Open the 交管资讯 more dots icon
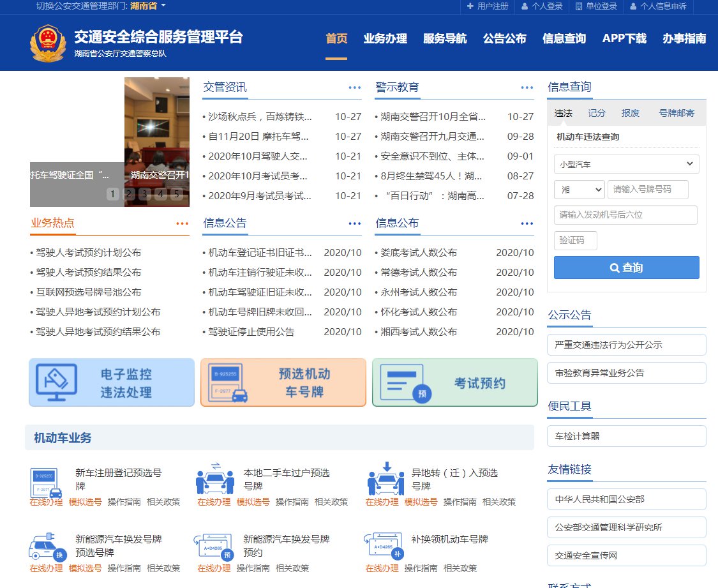This screenshot has height=588, width=718. coord(355,88)
